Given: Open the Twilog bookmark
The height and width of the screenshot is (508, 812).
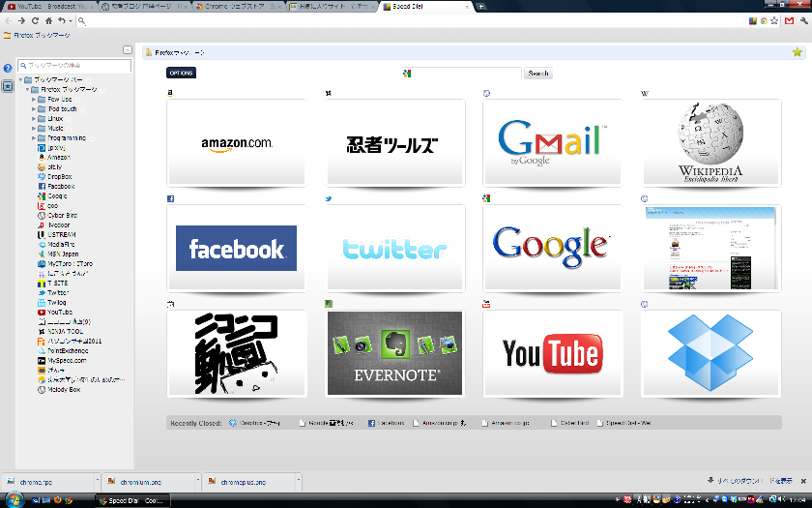Looking at the screenshot, I should [52, 302].
